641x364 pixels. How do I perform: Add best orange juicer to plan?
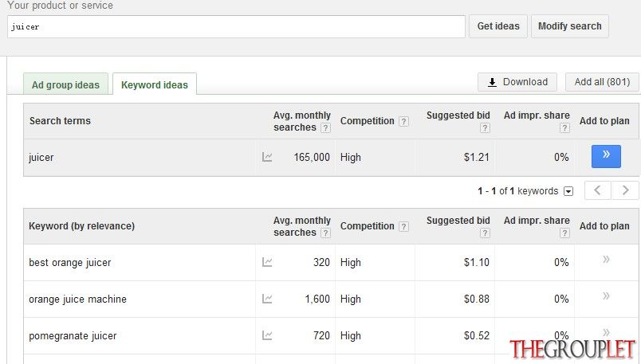[606, 259]
